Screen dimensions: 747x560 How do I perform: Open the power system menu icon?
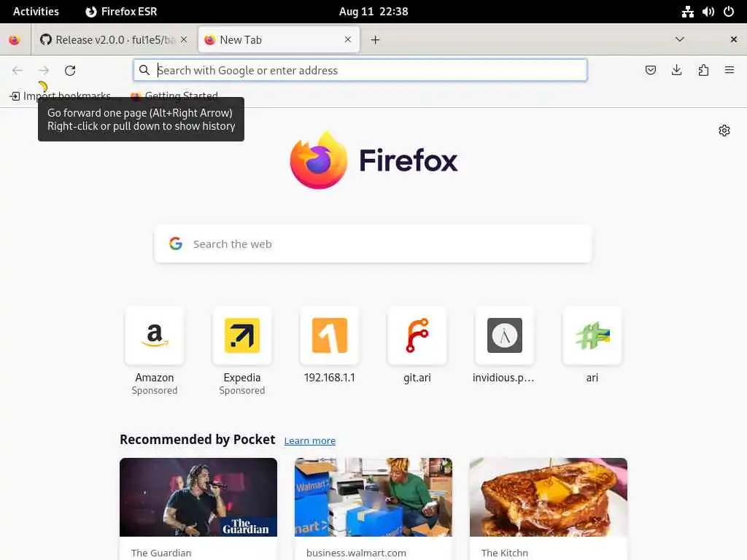[729, 12]
